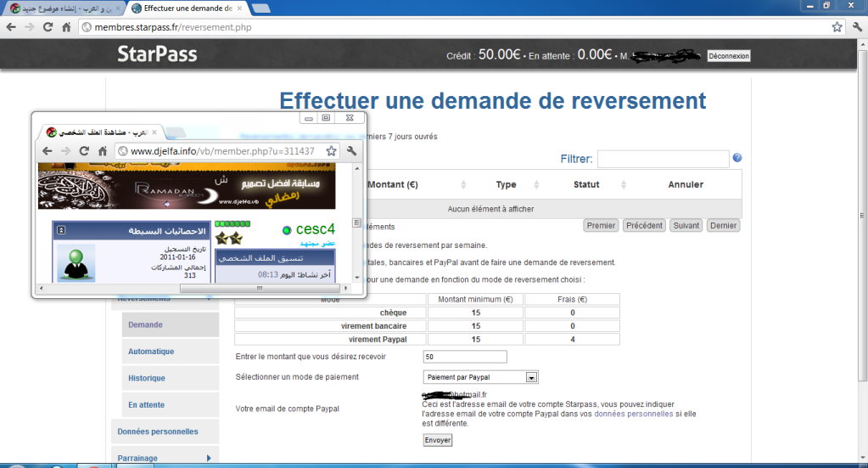Open a new tab in main browser
The height and width of the screenshot is (468, 868).
pyautogui.click(x=260, y=8)
